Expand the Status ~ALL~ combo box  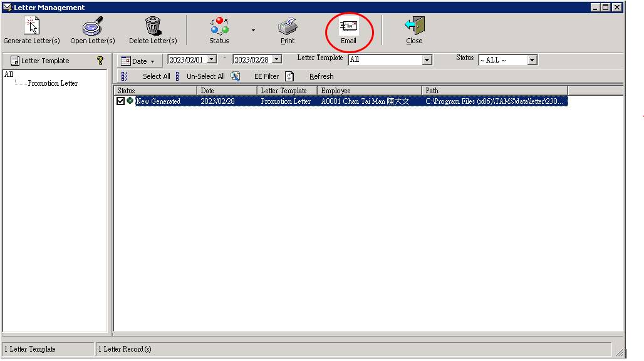pyautogui.click(x=532, y=60)
